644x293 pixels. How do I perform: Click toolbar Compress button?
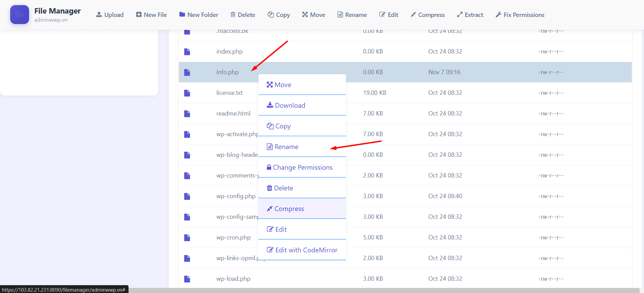(x=428, y=15)
